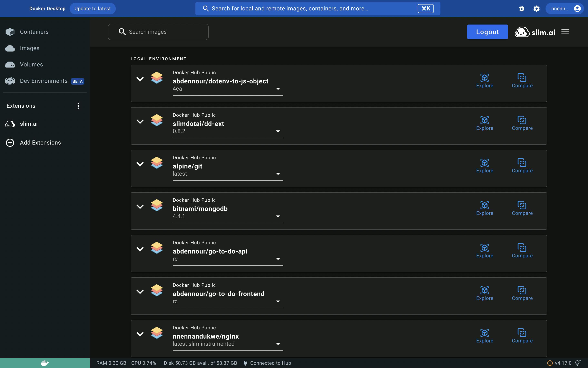Expand the alpine/git row
Viewport: 588px width, 368px height.
pyautogui.click(x=140, y=164)
